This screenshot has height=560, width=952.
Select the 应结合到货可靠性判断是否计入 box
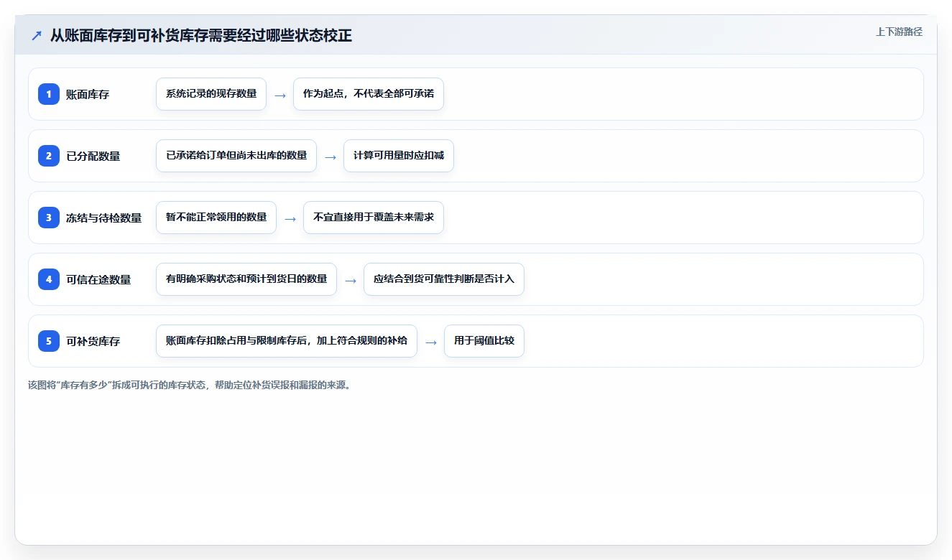pyautogui.click(x=444, y=279)
